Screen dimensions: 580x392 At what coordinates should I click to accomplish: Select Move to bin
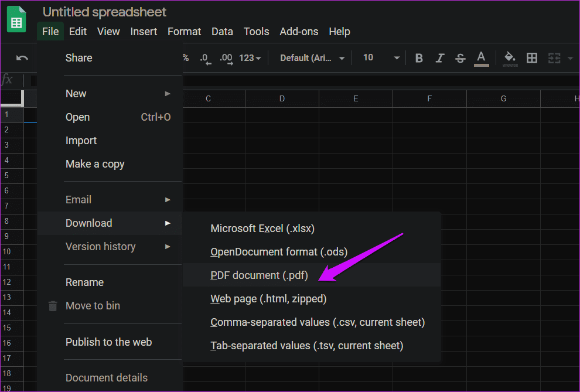tap(110, 306)
